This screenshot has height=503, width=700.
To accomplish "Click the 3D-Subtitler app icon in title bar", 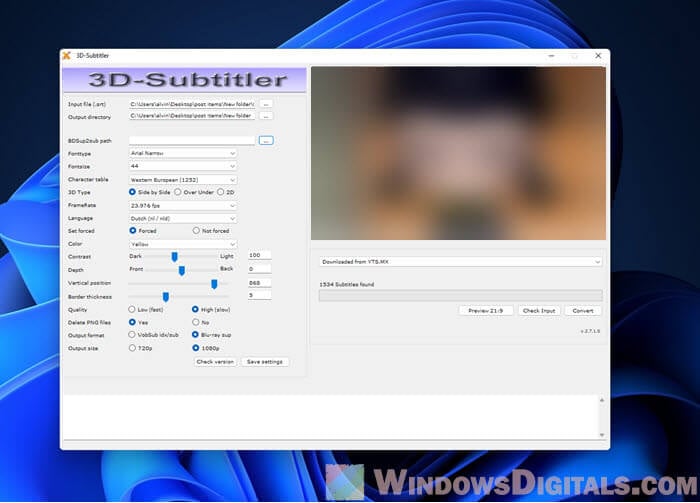I will coord(67,55).
